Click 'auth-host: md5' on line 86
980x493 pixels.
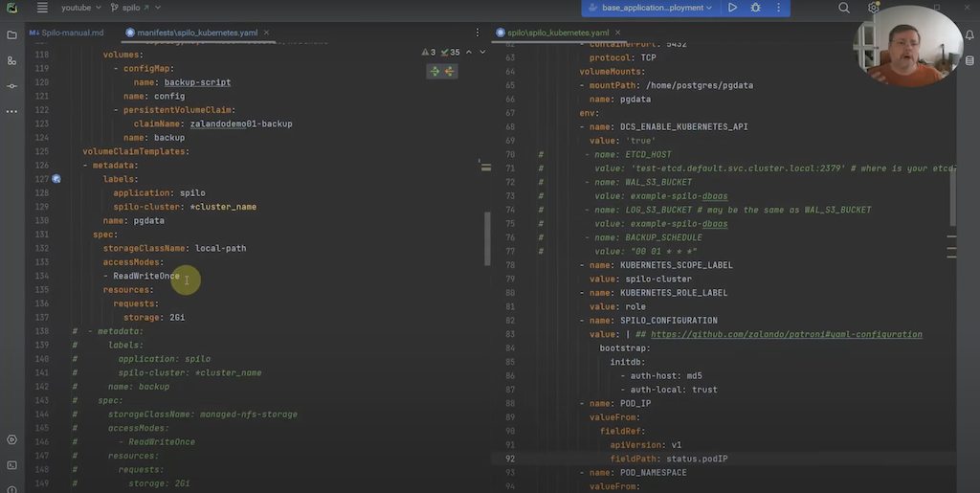[x=666, y=375]
